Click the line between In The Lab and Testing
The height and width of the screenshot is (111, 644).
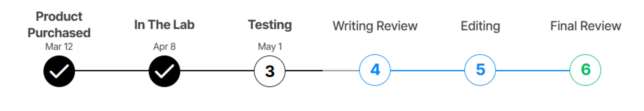217,71
